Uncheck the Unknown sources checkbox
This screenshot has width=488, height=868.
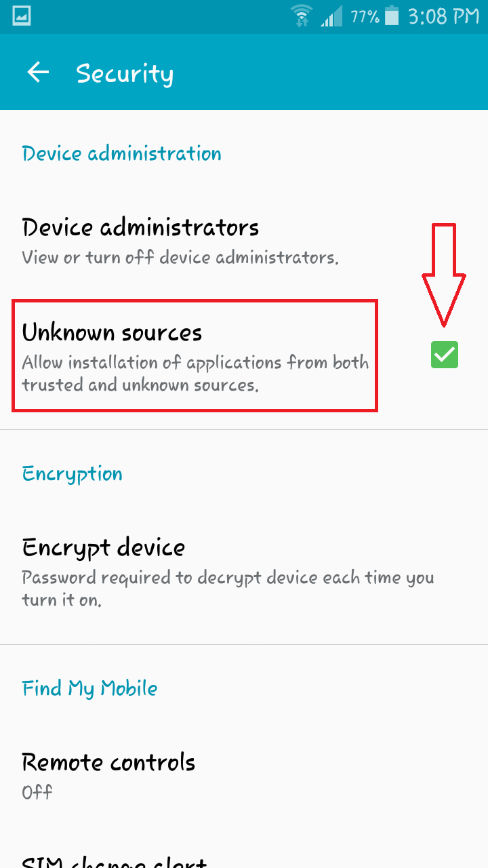pos(445,355)
